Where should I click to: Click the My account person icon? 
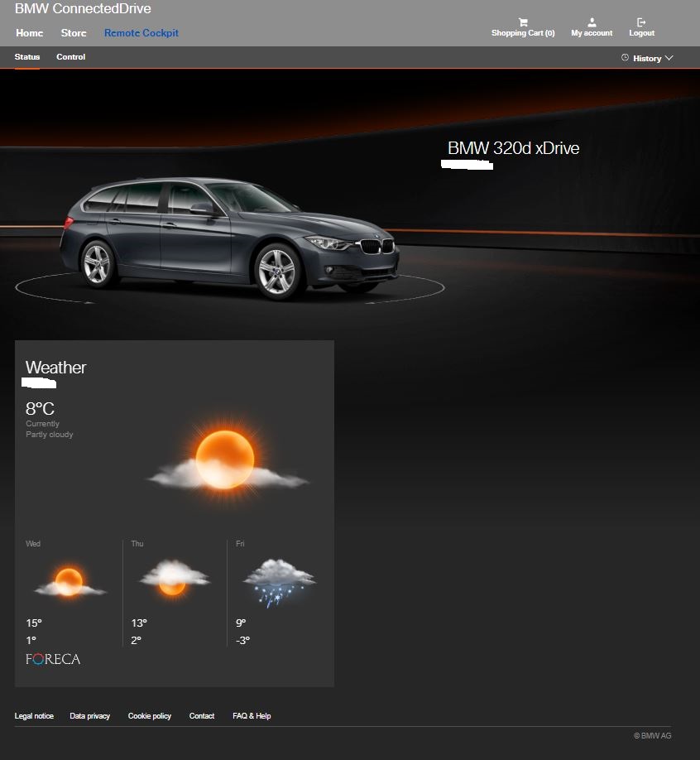click(592, 22)
